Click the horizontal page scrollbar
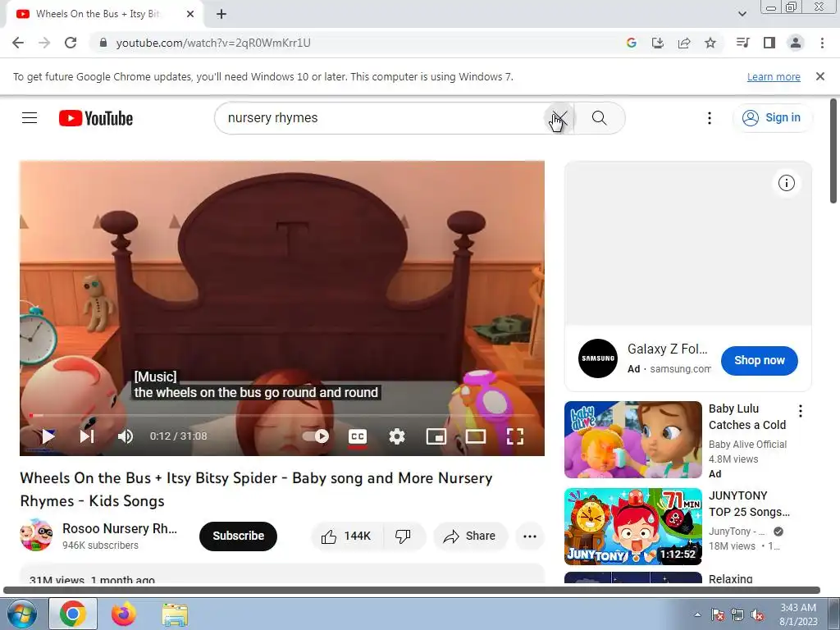Viewport: 840px width, 630px height. (x=412, y=591)
